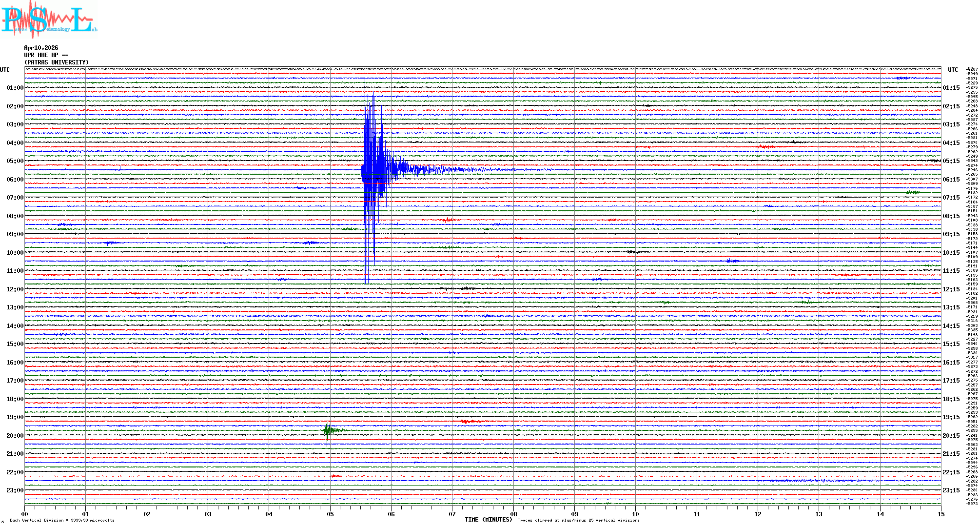Viewport: 980px width, 527px height.
Task: Click the small green seismic event near 19:45
Action: click(x=329, y=430)
